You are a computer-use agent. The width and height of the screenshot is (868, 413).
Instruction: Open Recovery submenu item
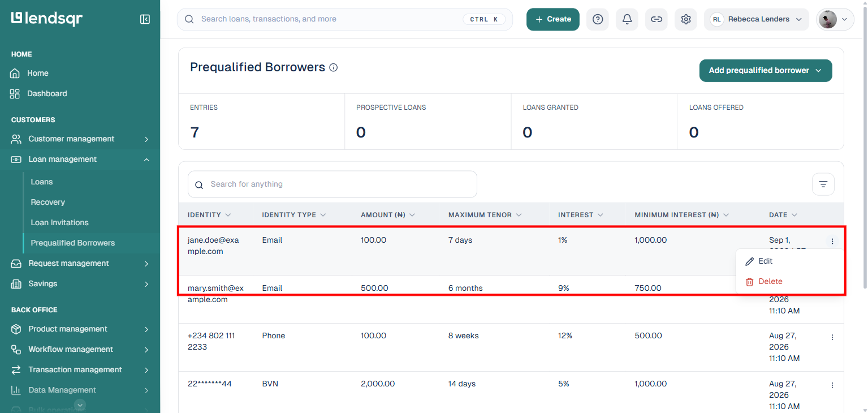pyautogui.click(x=48, y=203)
